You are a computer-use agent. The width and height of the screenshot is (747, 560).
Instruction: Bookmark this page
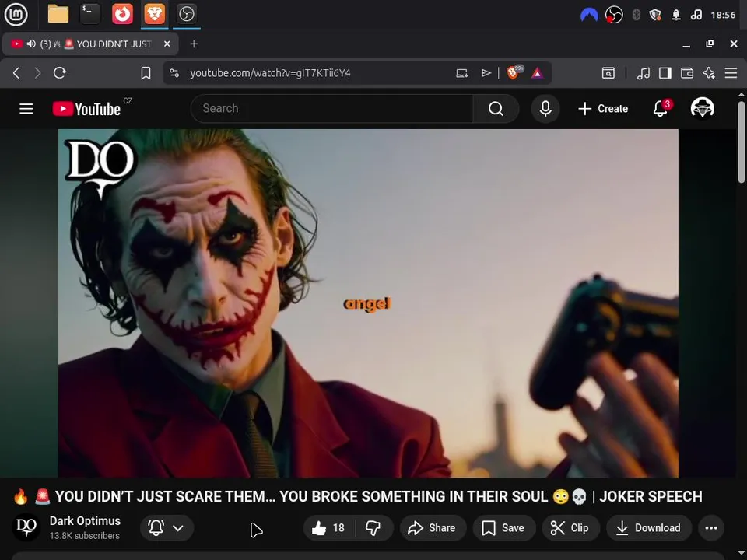point(146,73)
